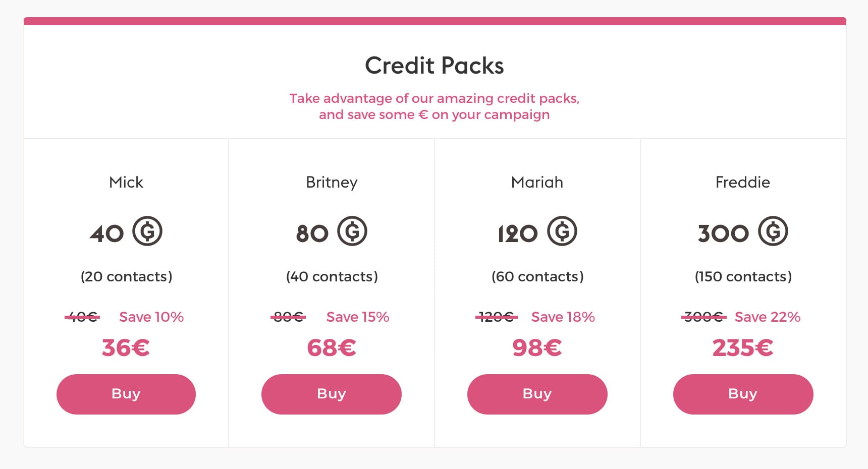Select the Mariah pack title
Screen dimensions: 868x469
coord(537,182)
